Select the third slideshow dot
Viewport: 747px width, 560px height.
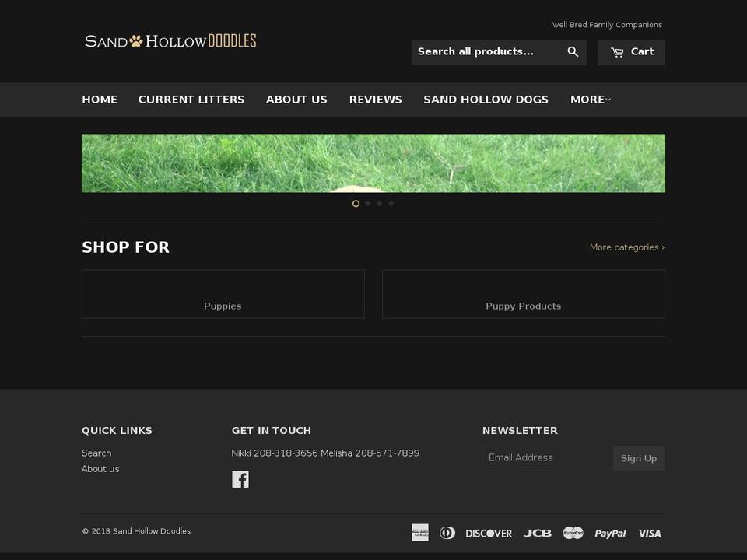(379, 203)
